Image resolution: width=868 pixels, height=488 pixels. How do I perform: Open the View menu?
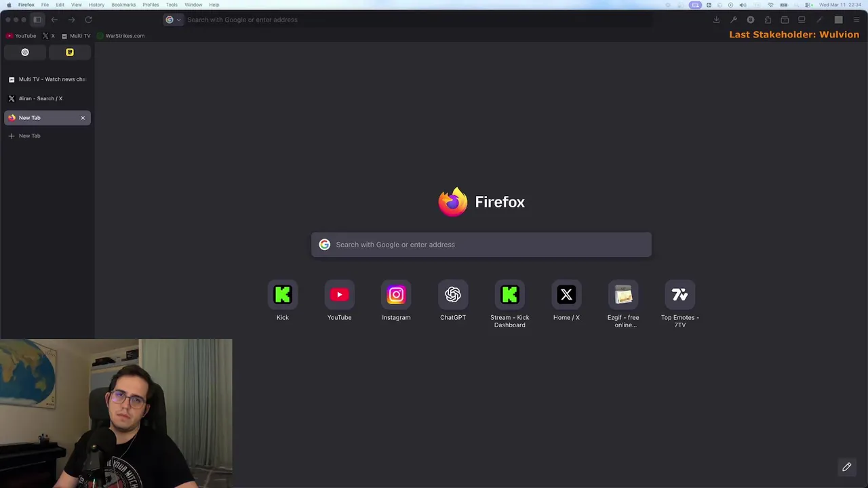[x=77, y=5]
